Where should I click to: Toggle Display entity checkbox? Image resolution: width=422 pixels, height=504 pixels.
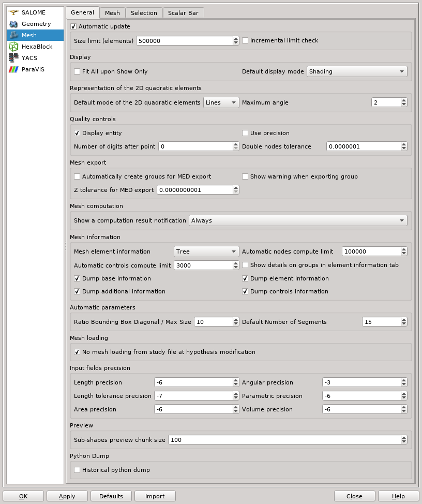[x=77, y=133]
